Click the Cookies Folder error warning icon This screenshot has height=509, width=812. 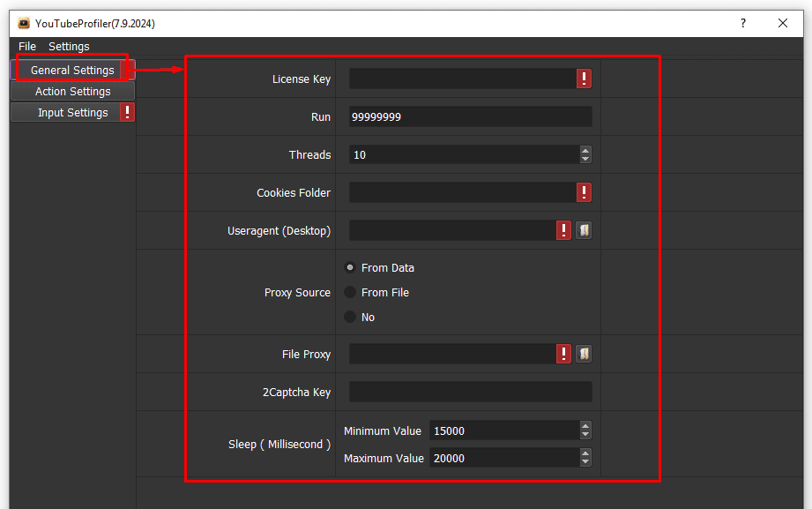(x=584, y=192)
